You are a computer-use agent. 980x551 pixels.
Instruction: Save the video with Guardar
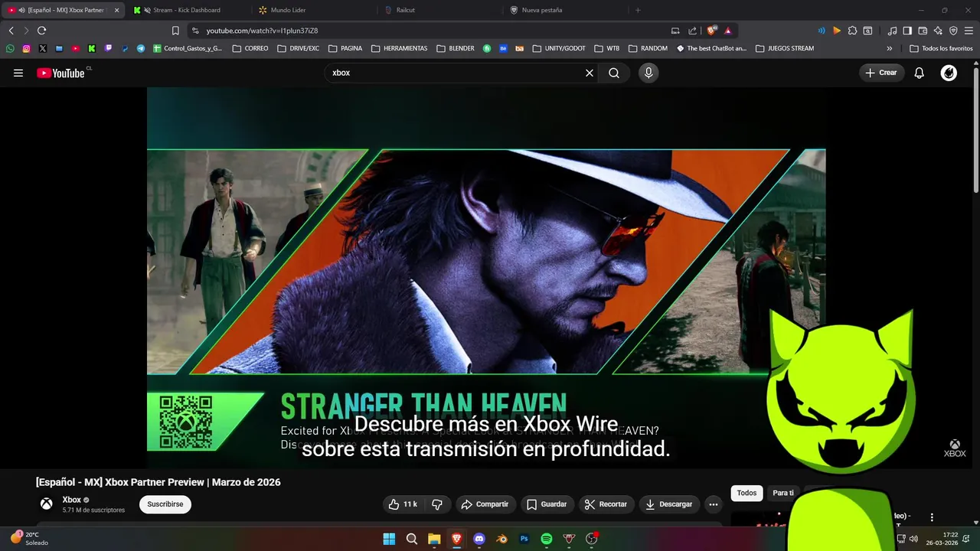coord(547,504)
